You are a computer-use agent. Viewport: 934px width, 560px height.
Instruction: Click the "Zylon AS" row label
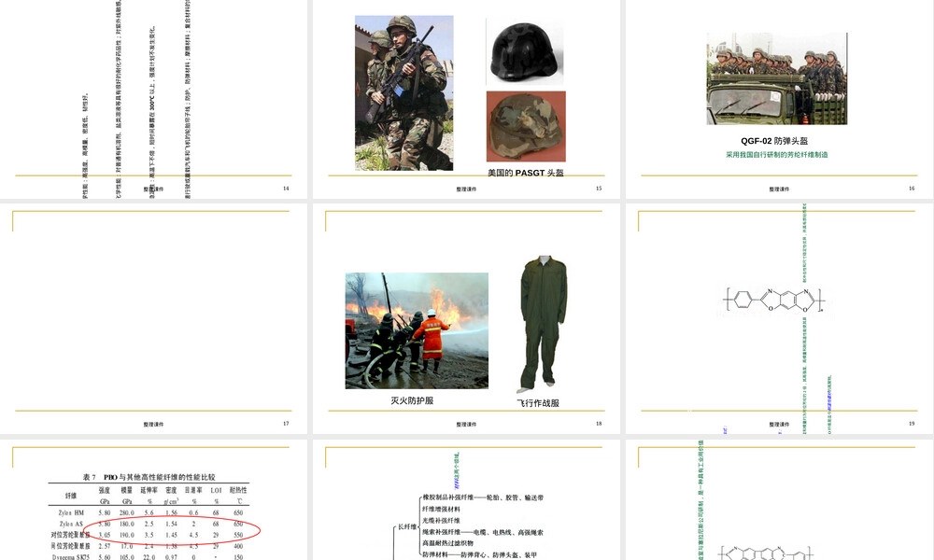click(71, 524)
